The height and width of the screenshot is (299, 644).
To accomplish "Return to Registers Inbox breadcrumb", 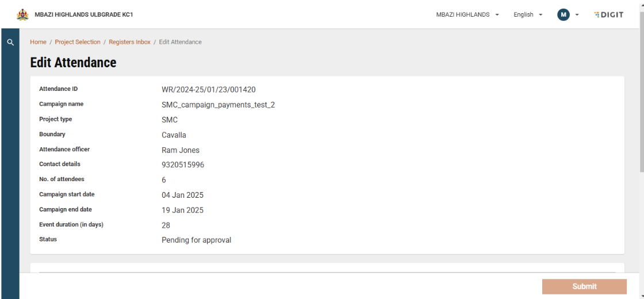I will (x=129, y=42).
